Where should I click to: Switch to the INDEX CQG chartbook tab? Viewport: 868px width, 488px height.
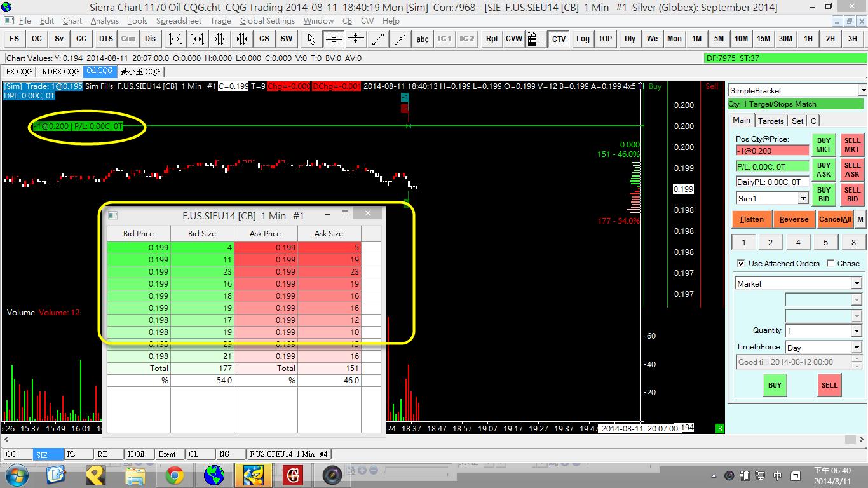coord(59,72)
